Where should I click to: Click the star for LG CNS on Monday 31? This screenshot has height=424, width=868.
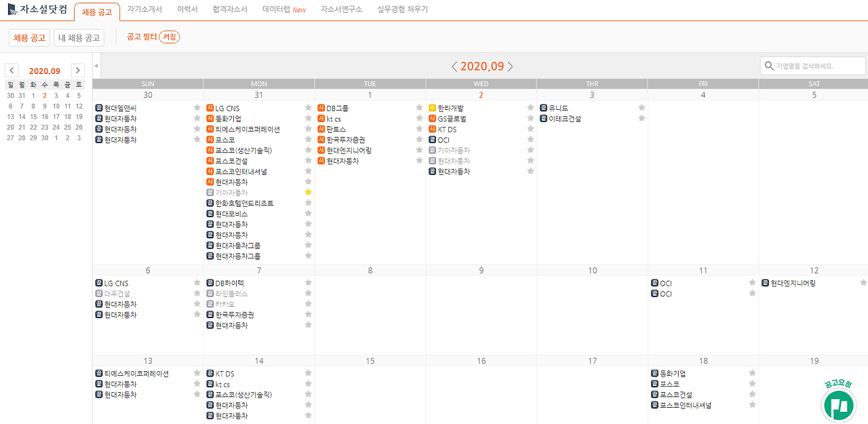(x=309, y=109)
